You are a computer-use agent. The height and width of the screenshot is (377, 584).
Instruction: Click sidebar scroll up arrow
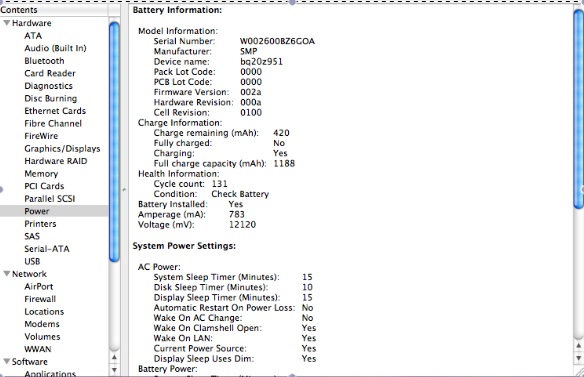click(114, 357)
